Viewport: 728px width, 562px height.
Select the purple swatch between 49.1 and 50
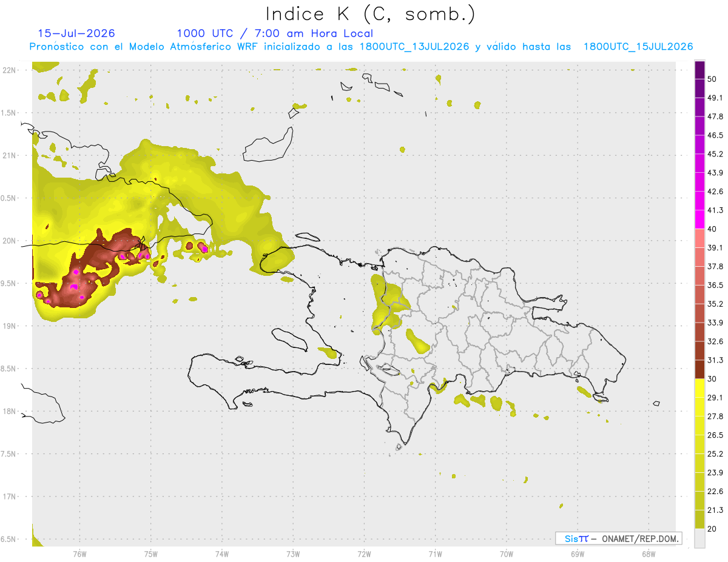[x=700, y=89]
